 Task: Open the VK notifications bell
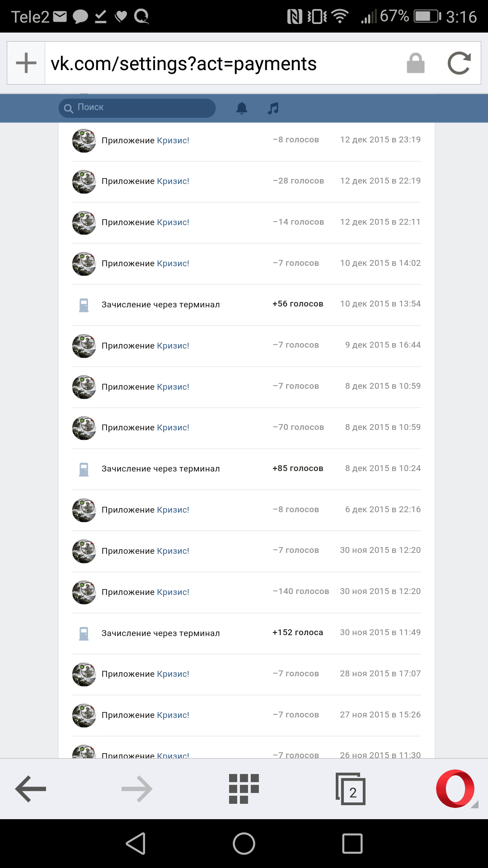[x=242, y=108]
